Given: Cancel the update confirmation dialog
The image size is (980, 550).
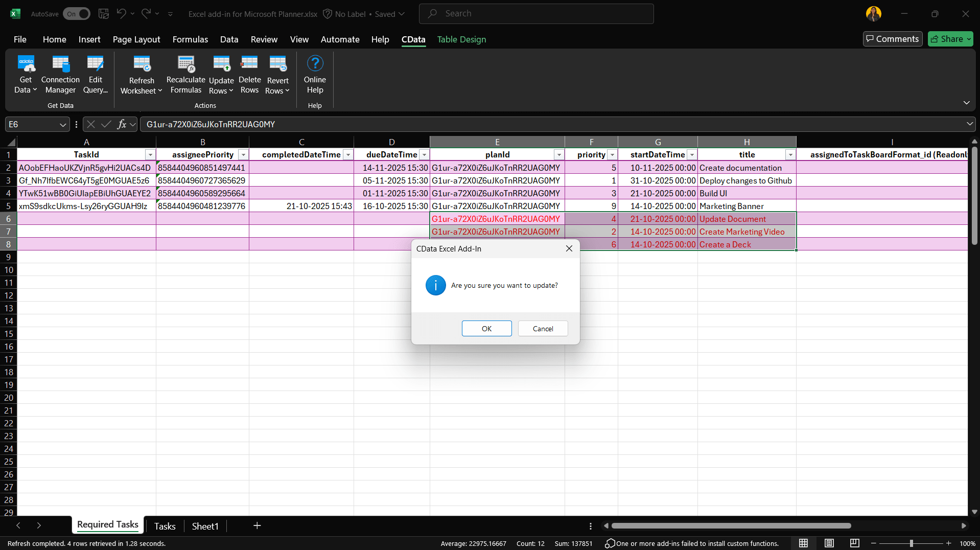Looking at the screenshot, I should point(543,329).
